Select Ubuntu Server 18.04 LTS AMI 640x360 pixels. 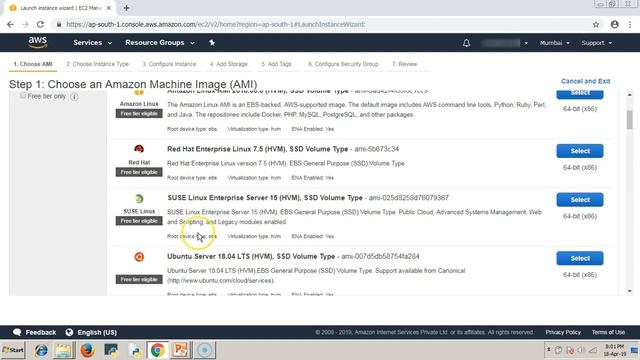[580, 258]
